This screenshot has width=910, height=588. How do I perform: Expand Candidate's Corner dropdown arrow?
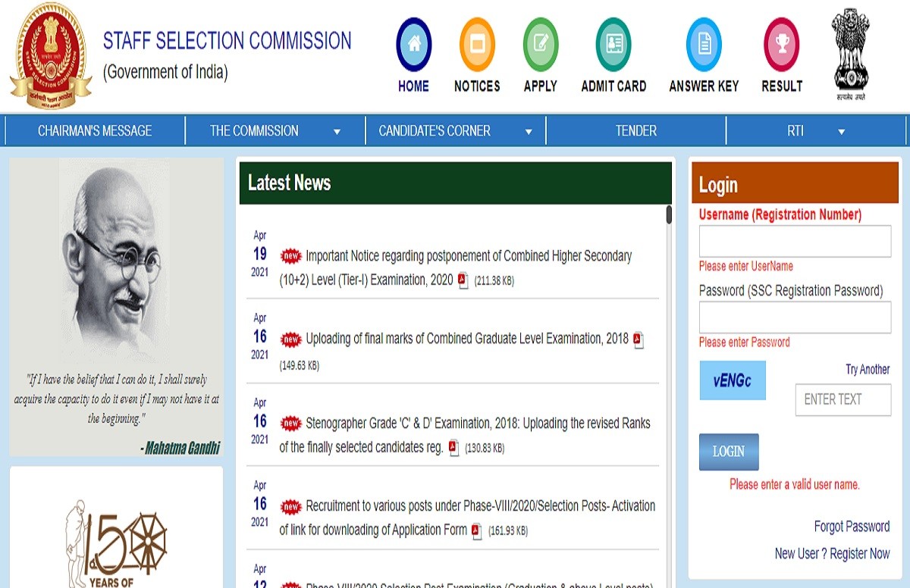pyautogui.click(x=529, y=132)
